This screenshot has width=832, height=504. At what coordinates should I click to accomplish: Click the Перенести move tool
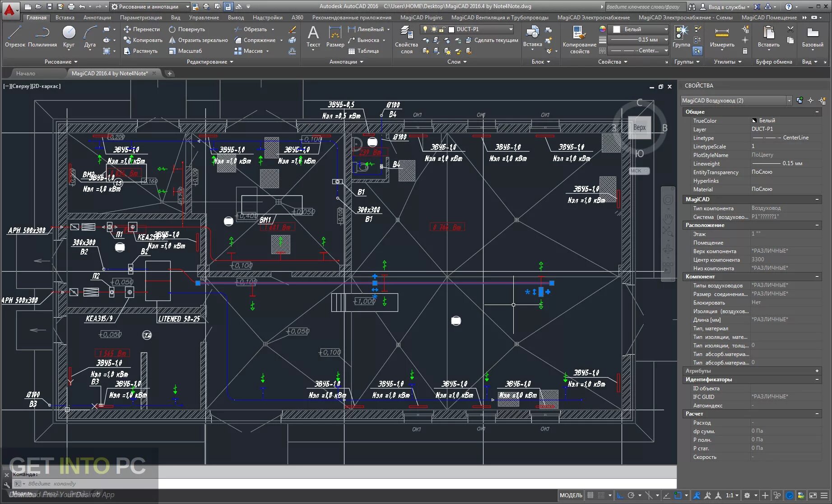tap(141, 29)
